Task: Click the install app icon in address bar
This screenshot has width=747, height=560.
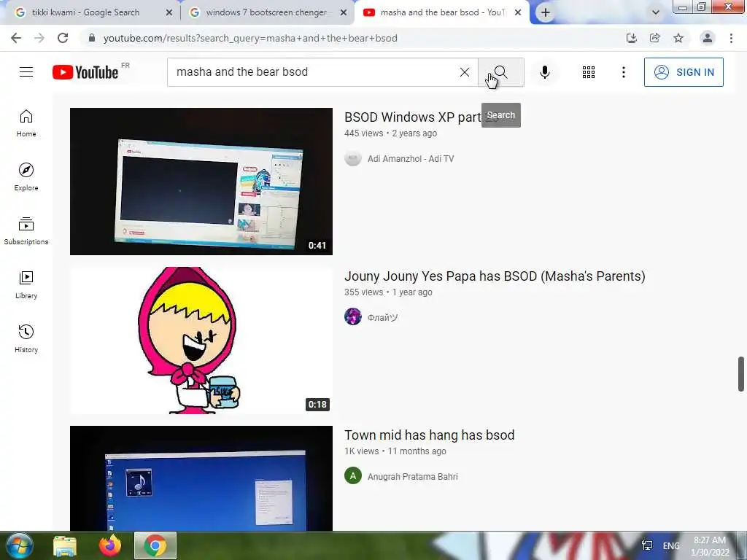Action: point(631,38)
